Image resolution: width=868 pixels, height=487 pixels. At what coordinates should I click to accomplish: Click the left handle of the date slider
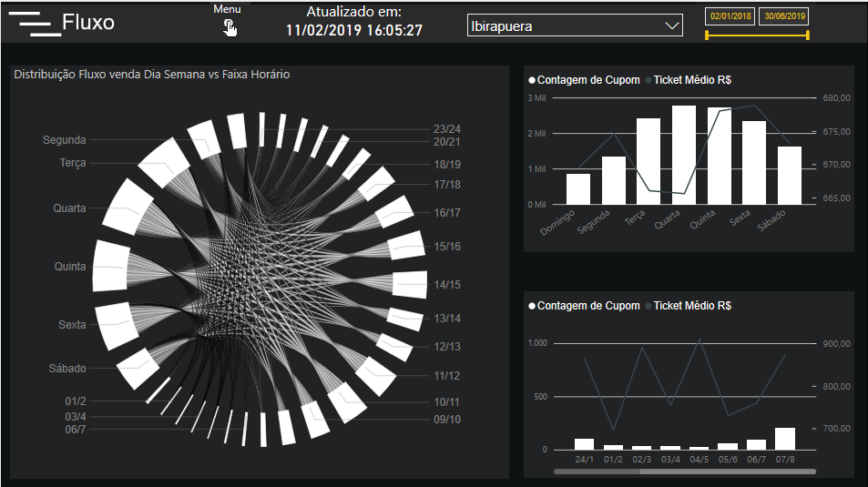point(707,36)
